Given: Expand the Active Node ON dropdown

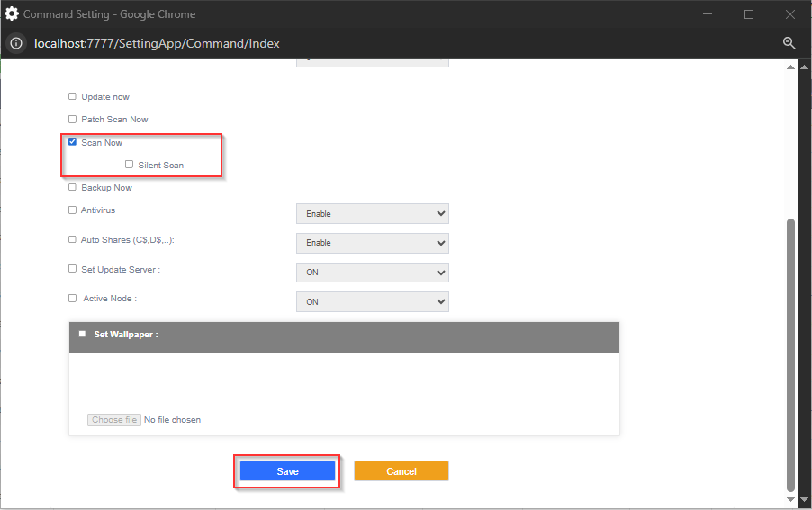Looking at the screenshot, I should tap(372, 301).
